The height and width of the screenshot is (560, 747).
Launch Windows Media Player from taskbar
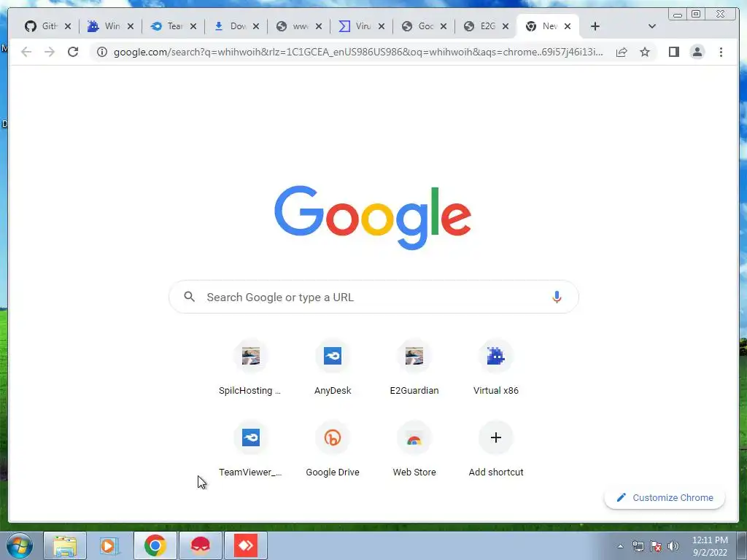point(109,545)
